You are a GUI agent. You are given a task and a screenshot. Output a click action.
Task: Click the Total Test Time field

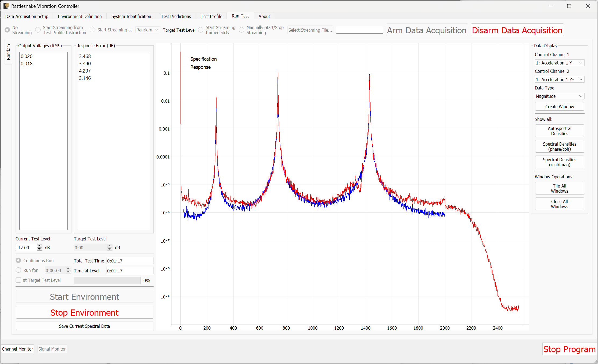[x=129, y=260]
